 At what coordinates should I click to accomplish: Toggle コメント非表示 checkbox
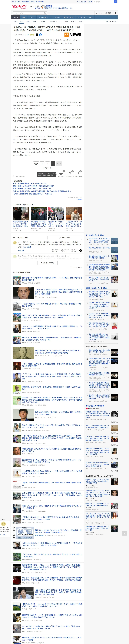pyautogui.click(x=71, y=267)
